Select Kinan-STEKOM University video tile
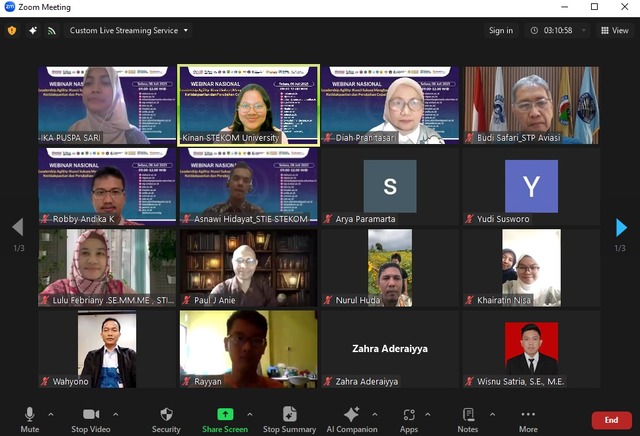This screenshot has height=436, width=640. (249, 105)
